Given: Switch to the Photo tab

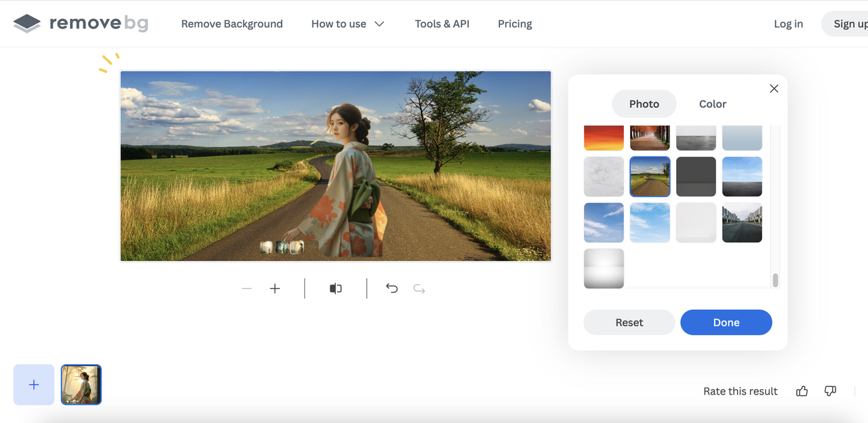Looking at the screenshot, I should [x=644, y=104].
